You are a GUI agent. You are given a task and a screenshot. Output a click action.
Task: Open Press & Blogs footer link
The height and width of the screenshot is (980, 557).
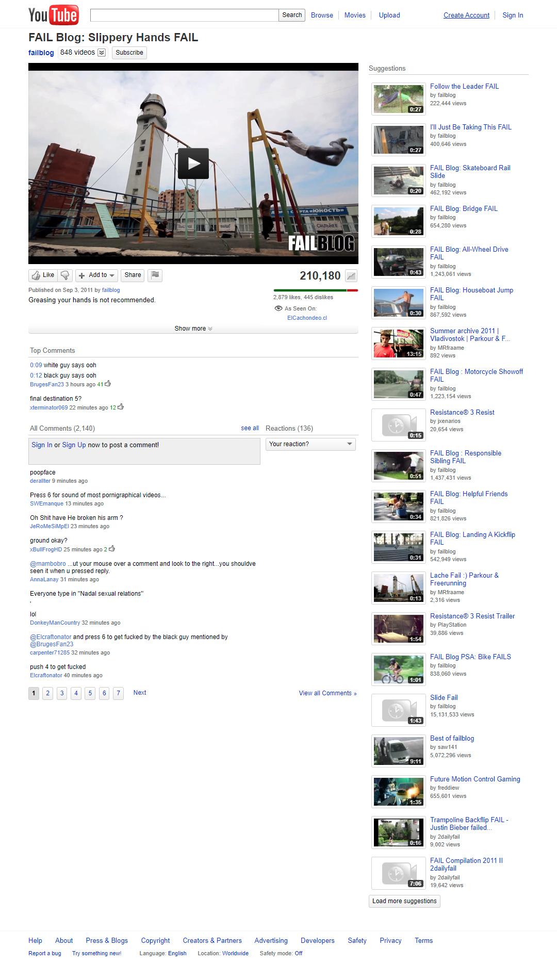(x=107, y=940)
